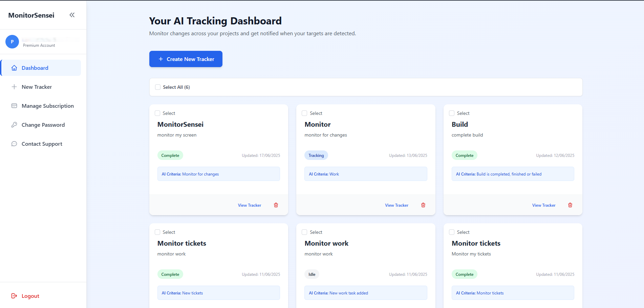
Task: Click the New Tracker plus icon
Action: (x=14, y=87)
